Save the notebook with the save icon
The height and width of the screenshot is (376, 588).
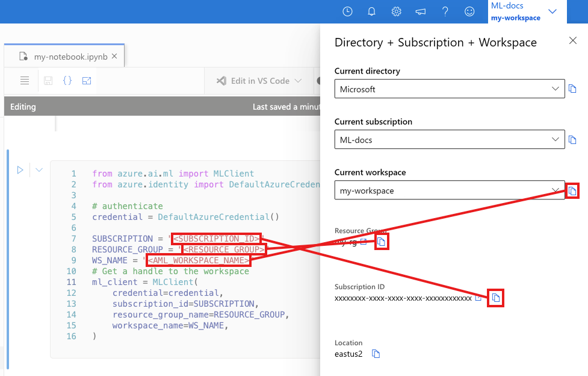(48, 80)
